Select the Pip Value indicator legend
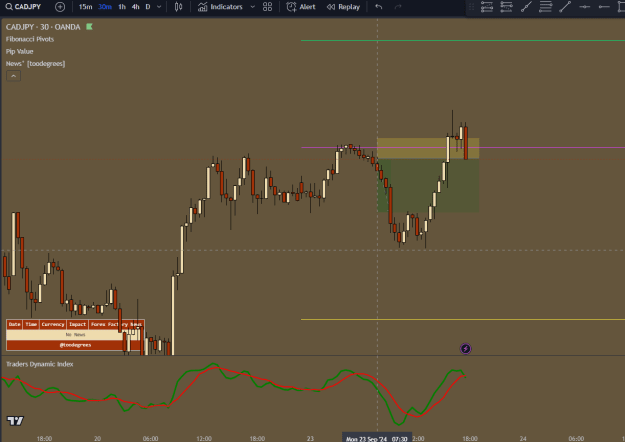Screen dimensions: 625x442 (20, 51)
